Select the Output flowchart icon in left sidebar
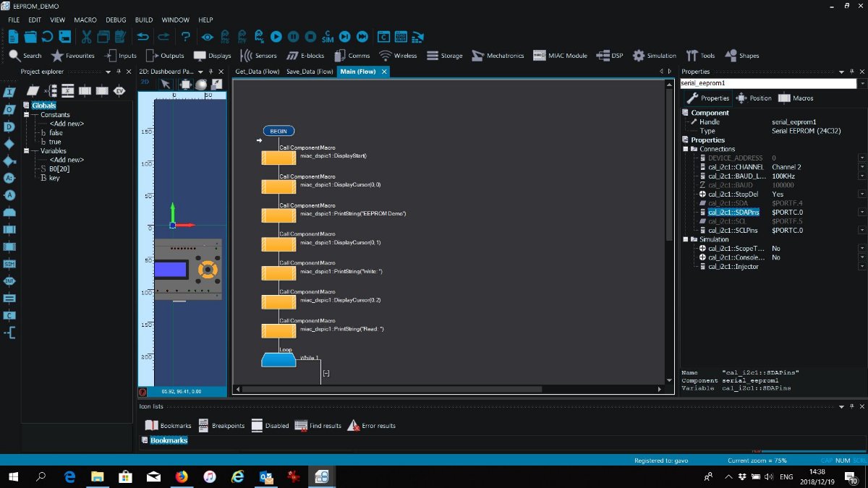 pos(9,109)
